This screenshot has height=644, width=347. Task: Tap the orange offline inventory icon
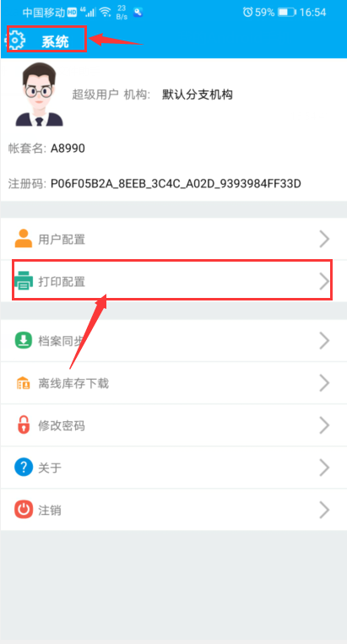(x=24, y=383)
